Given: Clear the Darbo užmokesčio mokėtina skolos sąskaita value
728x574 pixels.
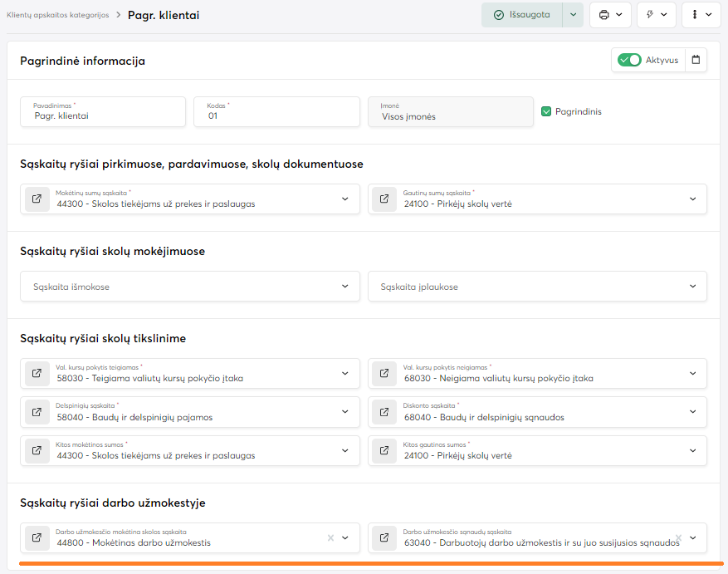Looking at the screenshot, I should coord(330,538).
